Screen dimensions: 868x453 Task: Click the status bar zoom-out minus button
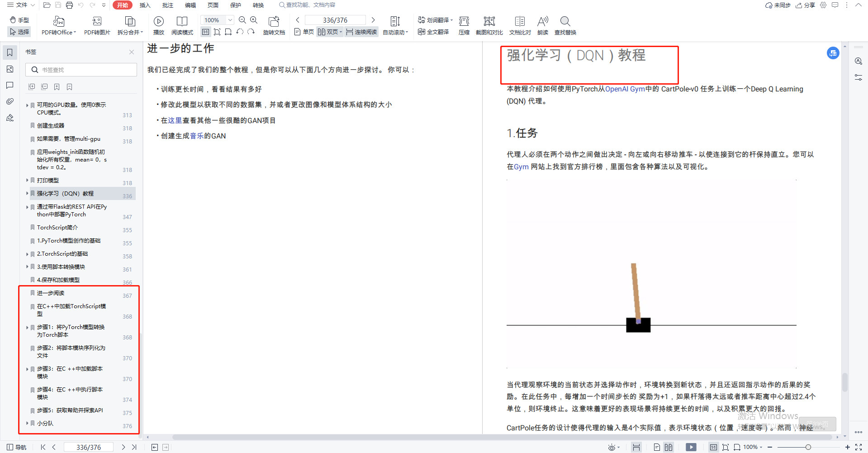pos(769,447)
